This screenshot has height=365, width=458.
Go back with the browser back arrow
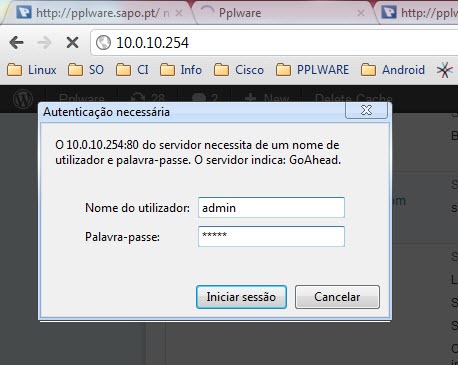[x=17, y=43]
